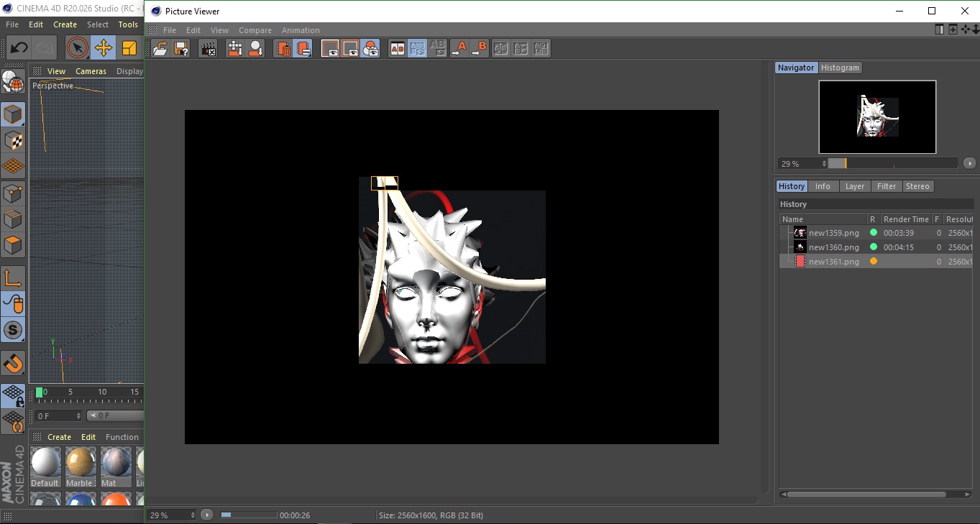Open the Animation menu
The image size is (980, 524).
click(x=301, y=30)
